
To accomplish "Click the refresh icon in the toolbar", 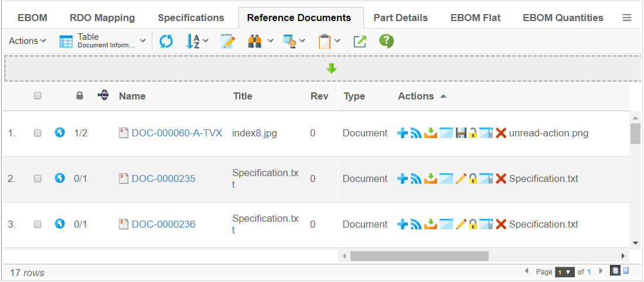I will (x=166, y=42).
